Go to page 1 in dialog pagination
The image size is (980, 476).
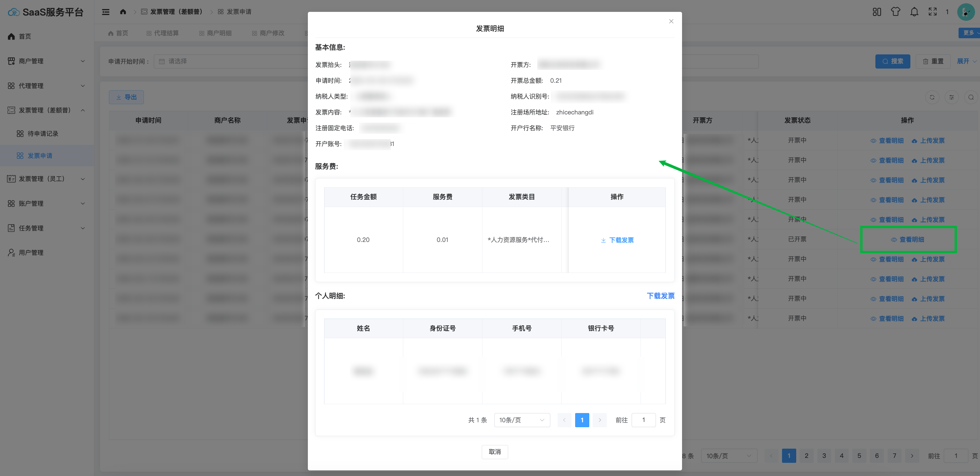coord(582,420)
